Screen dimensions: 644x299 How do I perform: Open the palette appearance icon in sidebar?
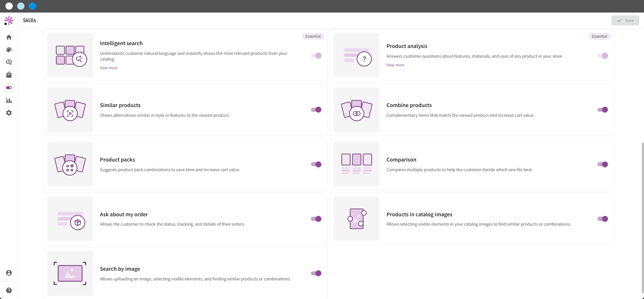click(x=9, y=50)
